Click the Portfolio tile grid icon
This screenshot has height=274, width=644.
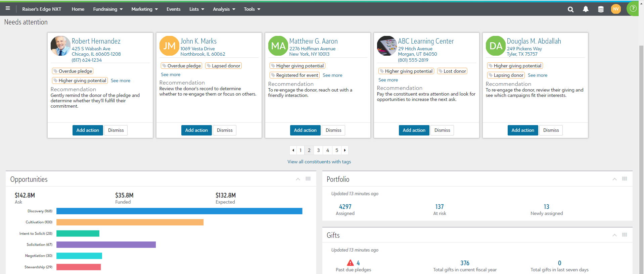pos(625,179)
